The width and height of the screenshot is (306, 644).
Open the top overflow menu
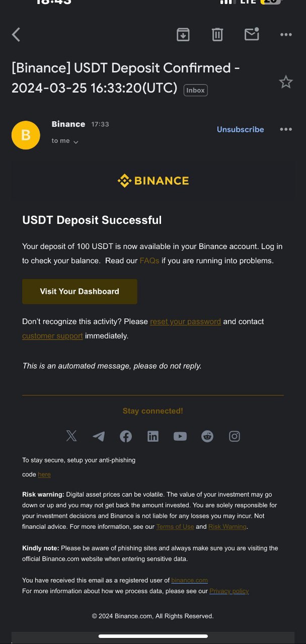click(x=286, y=35)
